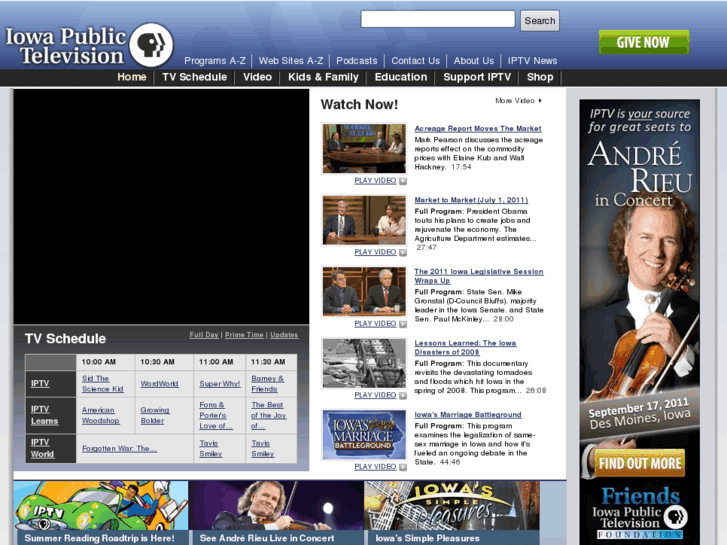Open Market to Market (July 1, 2011) title
Viewport: 727px width, 545px height.
point(471,200)
